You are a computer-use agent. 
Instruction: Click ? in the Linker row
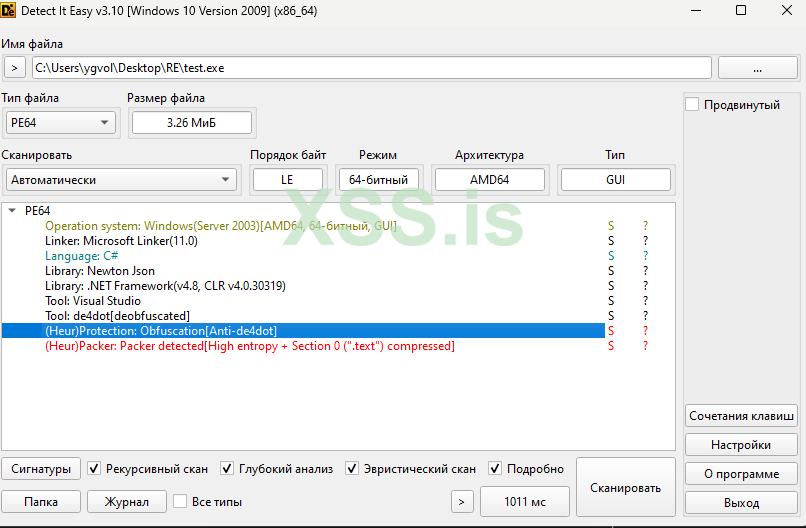[646, 241]
